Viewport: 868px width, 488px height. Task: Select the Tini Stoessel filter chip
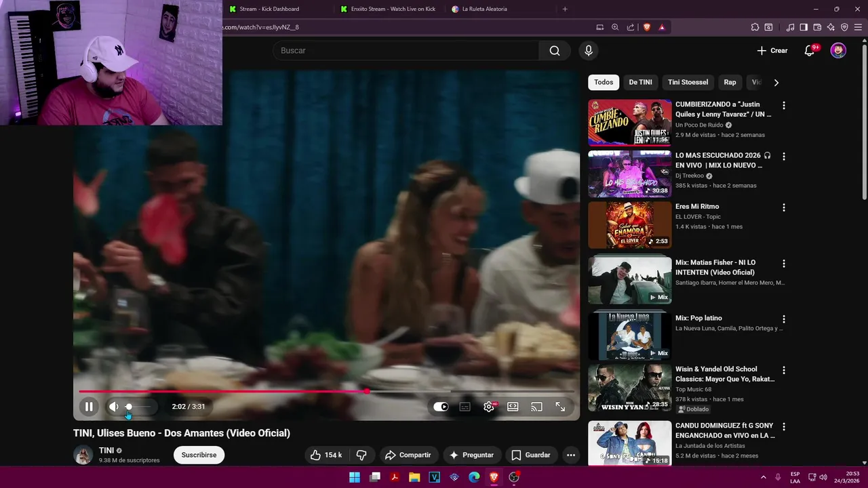[x=688, y=82]
